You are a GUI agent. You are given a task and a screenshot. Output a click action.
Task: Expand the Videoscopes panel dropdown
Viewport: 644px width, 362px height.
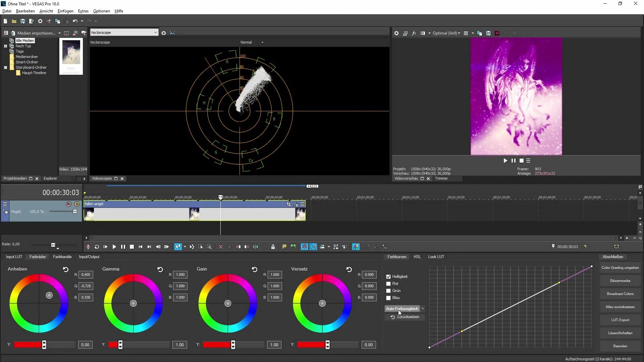click(x=156, y=33)
